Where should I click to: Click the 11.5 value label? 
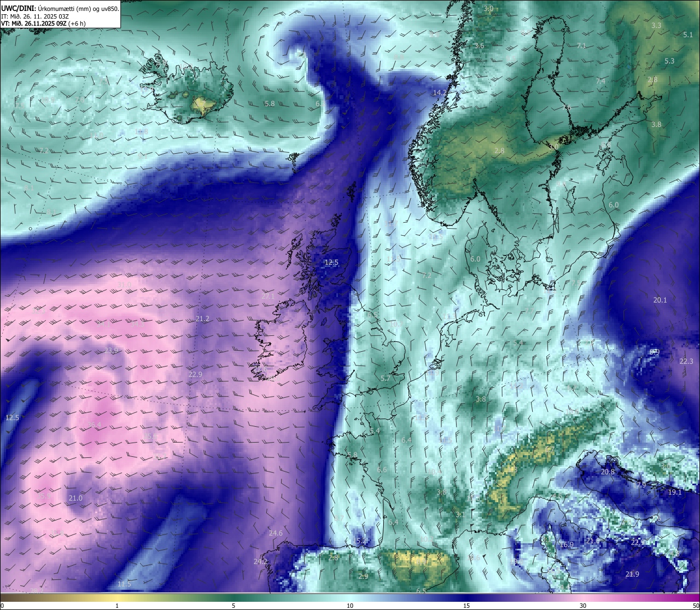click(x=124, y=584)
